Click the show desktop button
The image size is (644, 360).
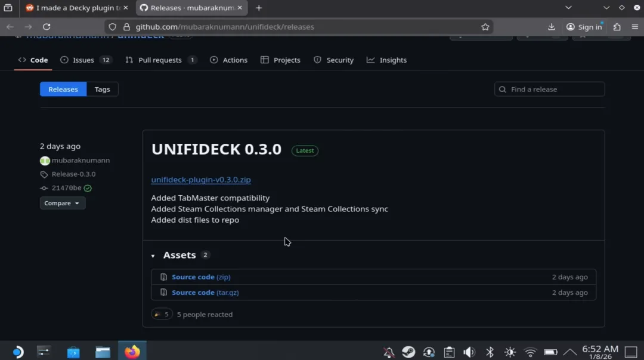click(x=631, y=352)
